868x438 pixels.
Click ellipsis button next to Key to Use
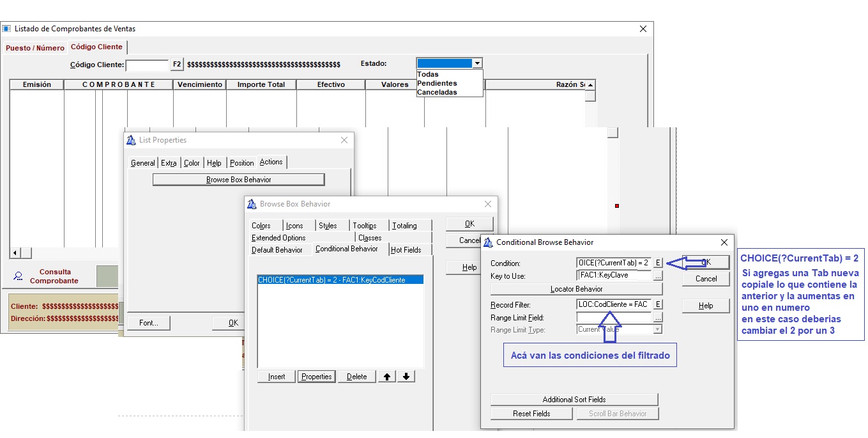[658, 276]
